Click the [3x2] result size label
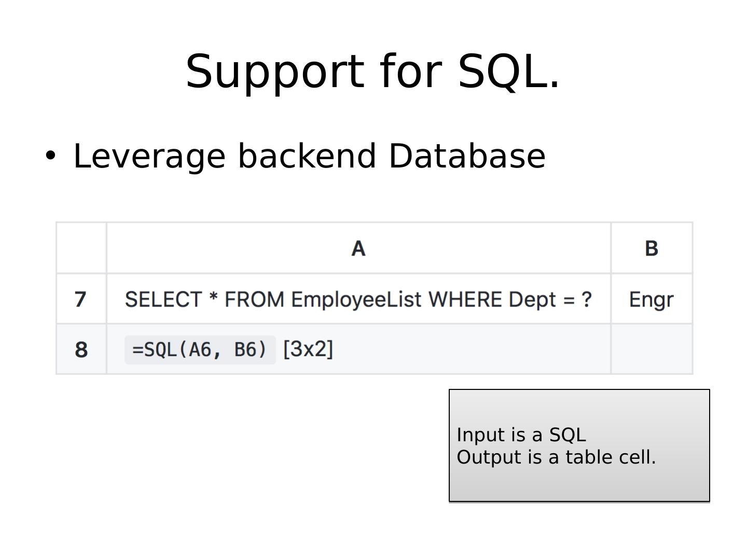 308,349
